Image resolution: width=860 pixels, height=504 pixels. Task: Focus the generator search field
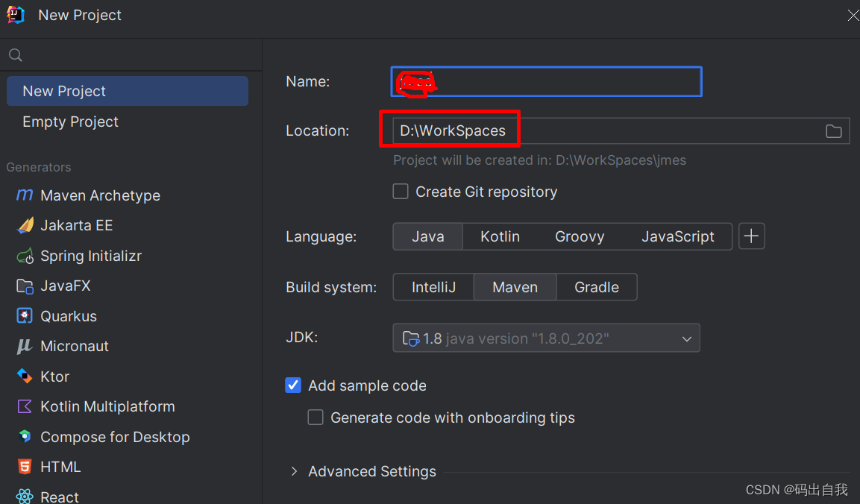coord(131,55)
